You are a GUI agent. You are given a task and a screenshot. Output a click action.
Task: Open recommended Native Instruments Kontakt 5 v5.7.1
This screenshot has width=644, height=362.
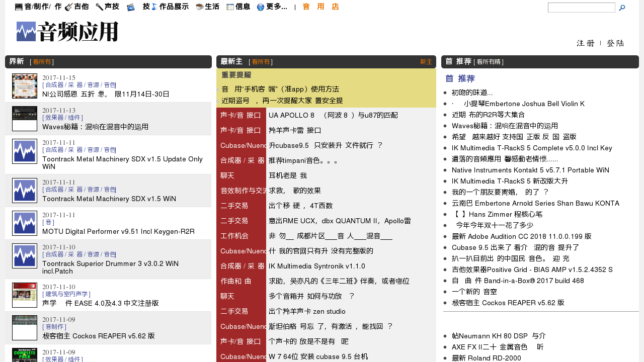[530, 170]
